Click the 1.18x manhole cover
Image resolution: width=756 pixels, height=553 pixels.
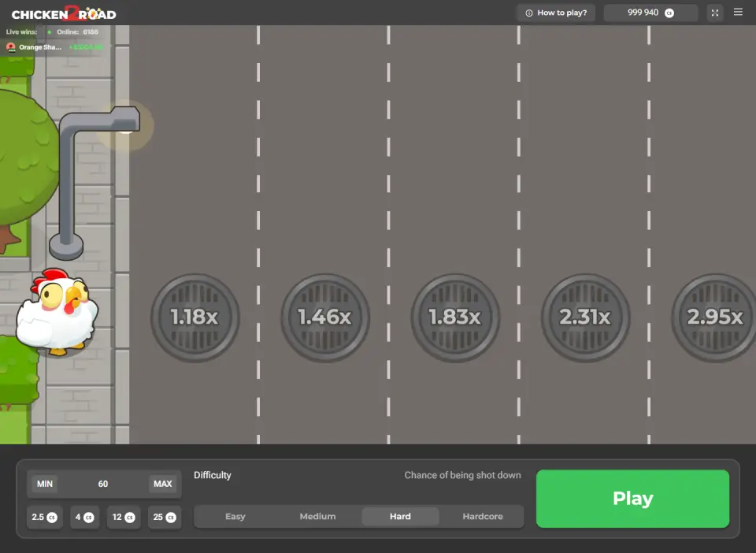click(x=195, y=317)
